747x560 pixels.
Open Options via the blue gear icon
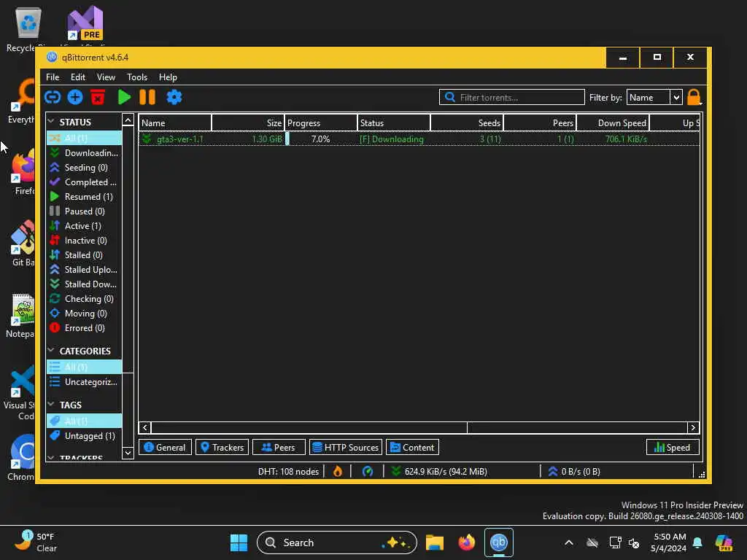[174, 97]
